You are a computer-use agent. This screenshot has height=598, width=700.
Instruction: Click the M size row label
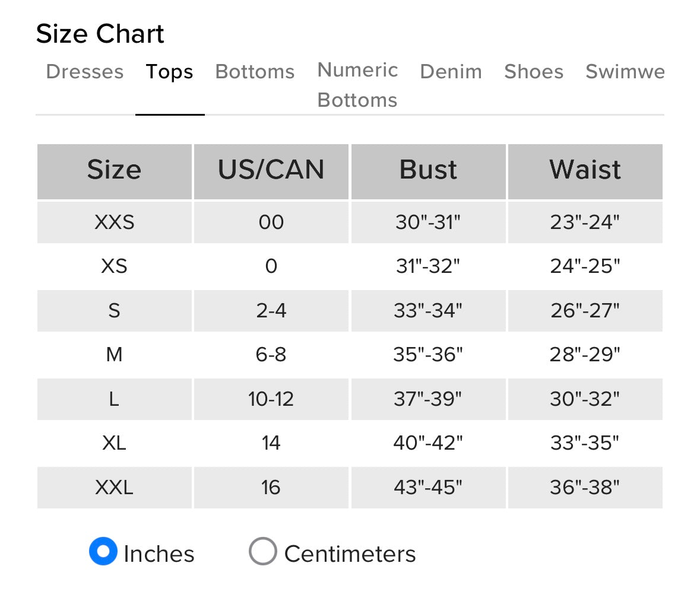coord(114,355)
